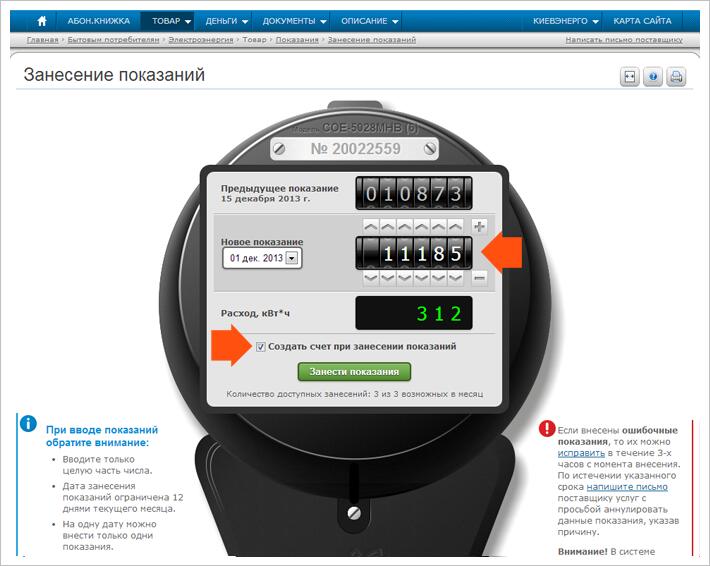Open the help question mark icon
710x566 pixels.
(653, 77)
